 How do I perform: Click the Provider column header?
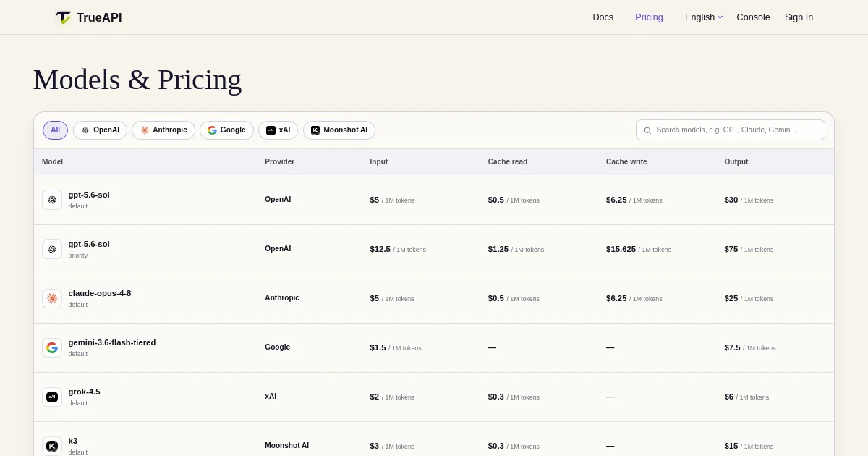click(x=279, y=162)
